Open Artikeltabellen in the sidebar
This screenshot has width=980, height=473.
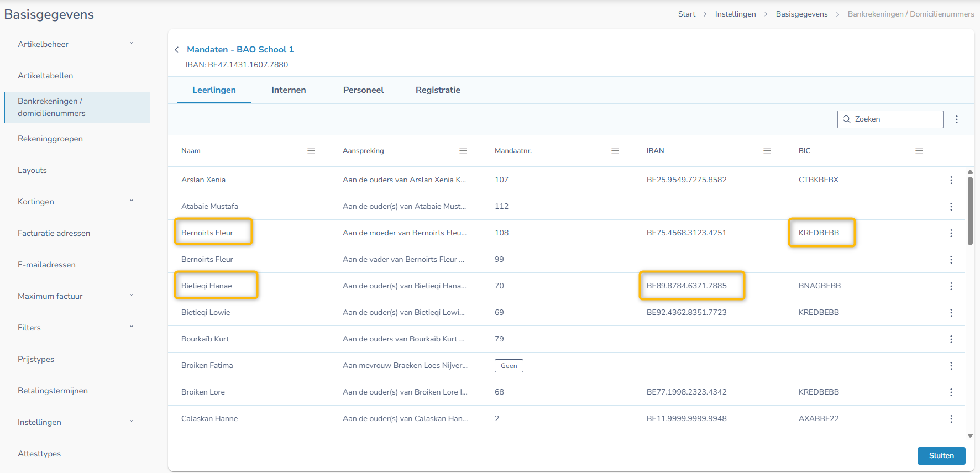45,76
